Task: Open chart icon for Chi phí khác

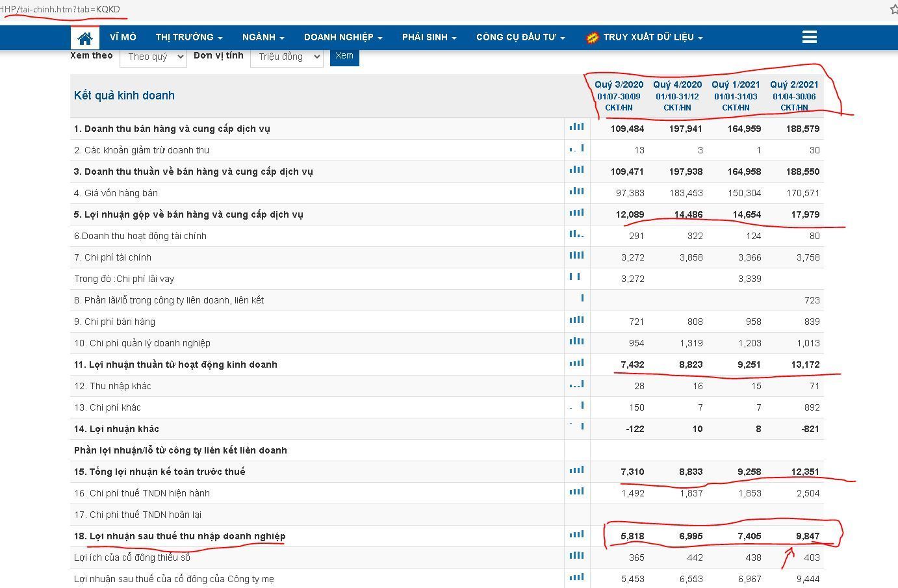Action: click(576, 406)
